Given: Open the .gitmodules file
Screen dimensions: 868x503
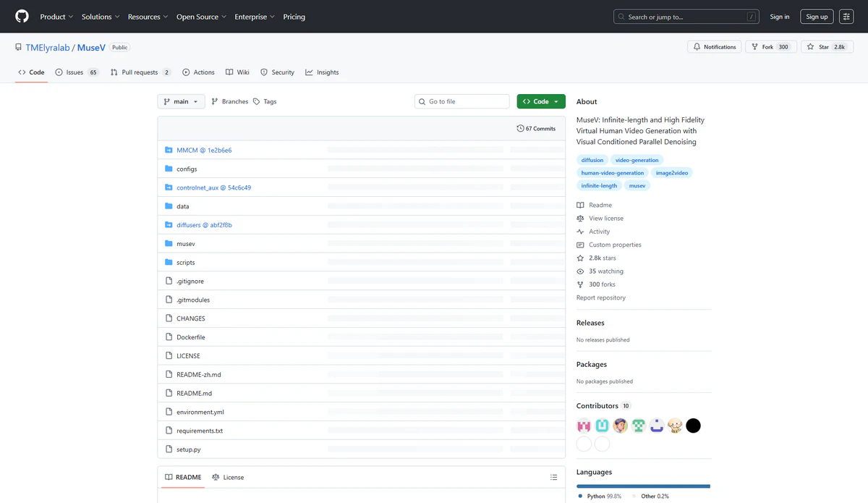Looking at the screenshot, I should pos(193,300).
